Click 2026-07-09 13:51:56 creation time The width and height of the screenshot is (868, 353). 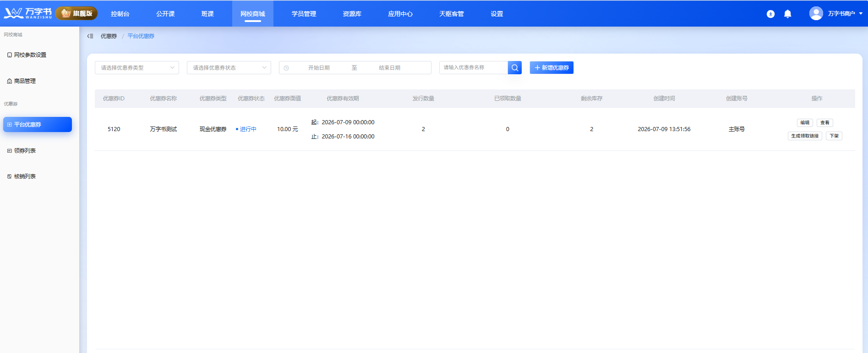(x=664, y=129)
